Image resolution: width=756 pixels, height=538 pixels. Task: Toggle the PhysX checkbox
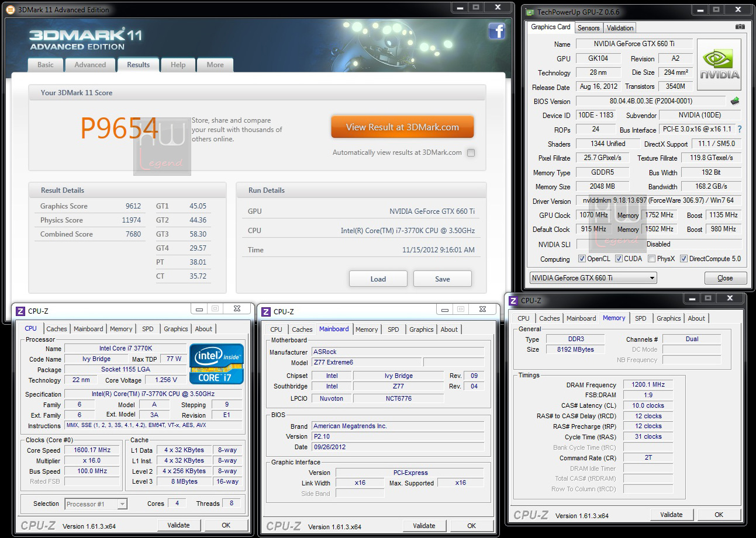click(651, 259)
